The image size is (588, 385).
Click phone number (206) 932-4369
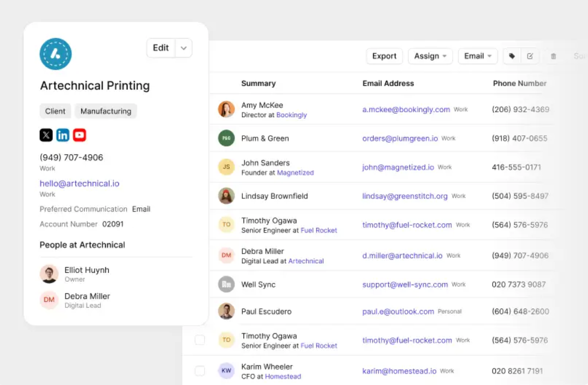(x=520, y=110)
